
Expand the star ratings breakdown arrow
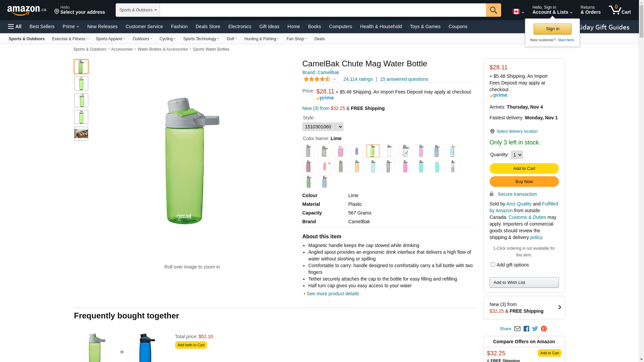[334, 79]
